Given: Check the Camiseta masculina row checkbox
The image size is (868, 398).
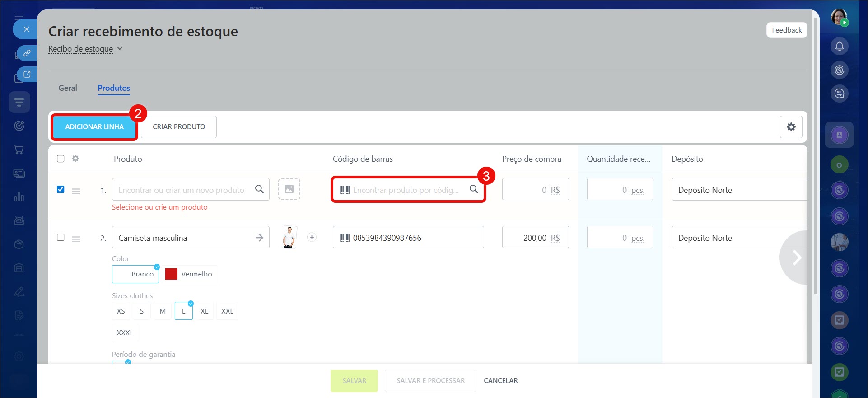Looking at the screenshot, I should pyautogui.click(x=61, y=237).
